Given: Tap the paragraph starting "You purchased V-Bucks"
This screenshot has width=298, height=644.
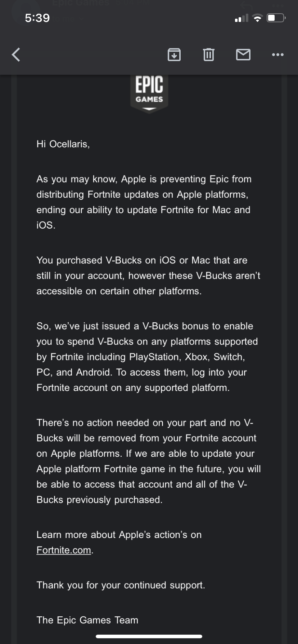Looking at the screenshot, I should tap(148, 276).
